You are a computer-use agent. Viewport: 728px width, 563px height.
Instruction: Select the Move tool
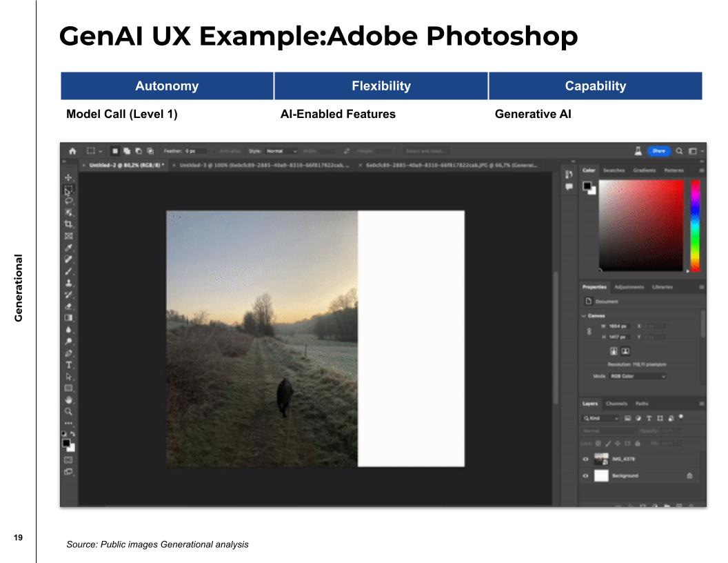(68, 177)
